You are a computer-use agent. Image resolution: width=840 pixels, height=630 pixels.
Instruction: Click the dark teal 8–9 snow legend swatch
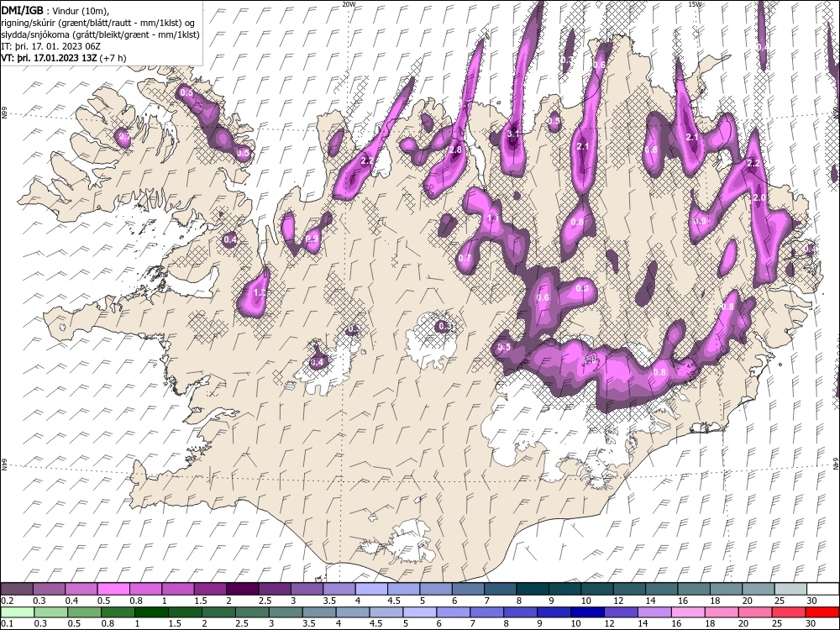pos(533,589)
